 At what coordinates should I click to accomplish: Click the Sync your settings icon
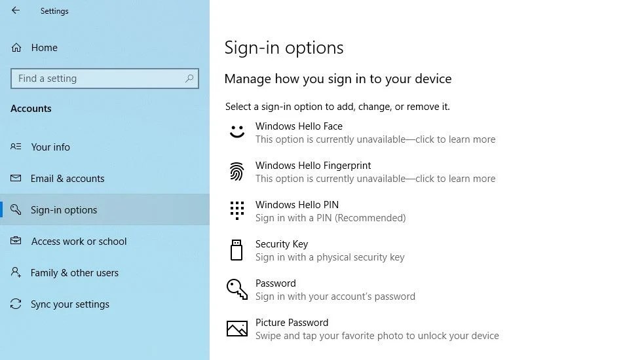pyautogui.click(x=16, y=304)
